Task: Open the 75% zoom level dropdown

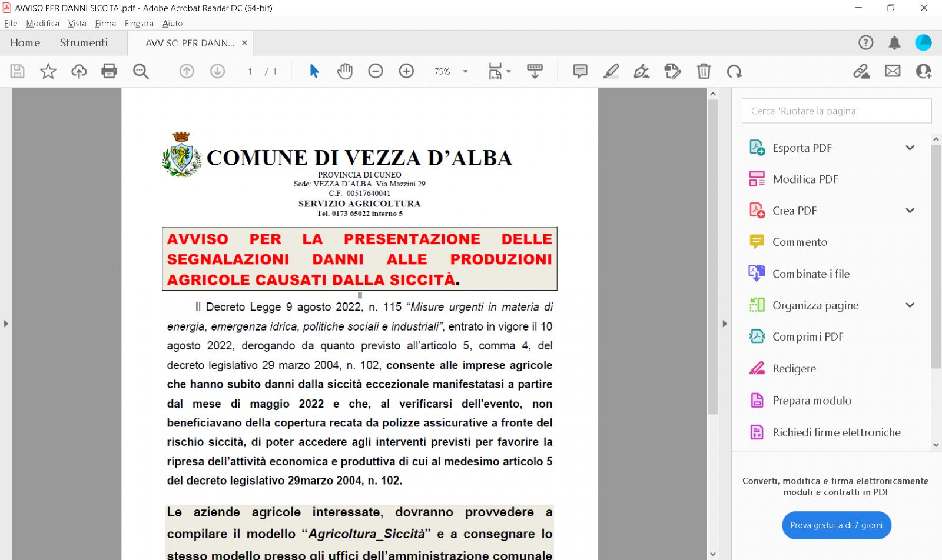Action: (x=465, y=71)
